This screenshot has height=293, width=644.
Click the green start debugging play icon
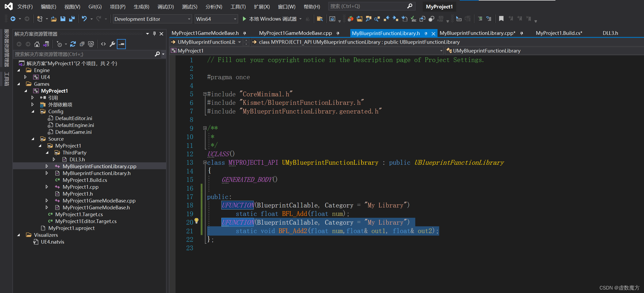244,19
